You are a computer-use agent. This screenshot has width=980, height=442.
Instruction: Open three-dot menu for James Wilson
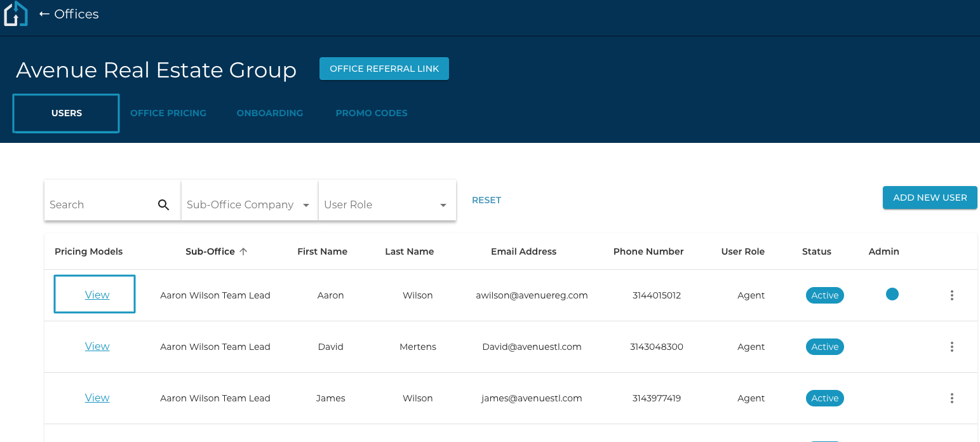(x=951, y=398)
